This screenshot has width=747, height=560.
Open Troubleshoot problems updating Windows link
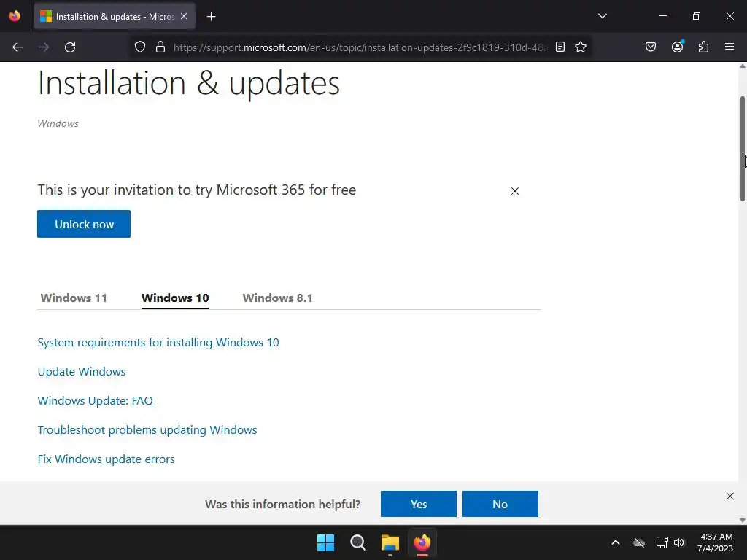(x=147, y=430)
